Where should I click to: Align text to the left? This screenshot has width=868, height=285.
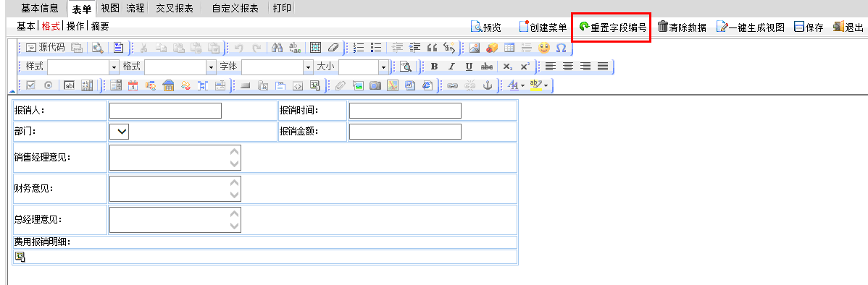[x=550, y=67]
